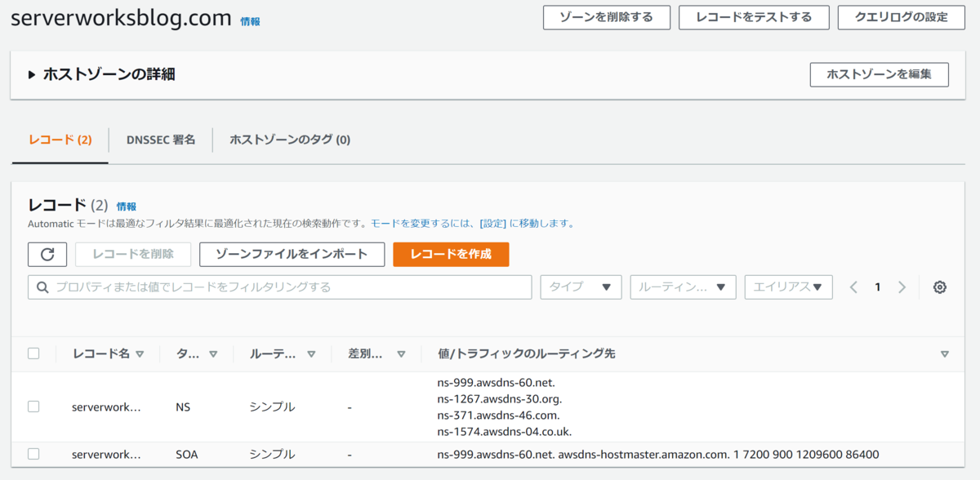Click the レコードをテストする button
This screenshot has height=480, width=980.
tap(754, 17)
